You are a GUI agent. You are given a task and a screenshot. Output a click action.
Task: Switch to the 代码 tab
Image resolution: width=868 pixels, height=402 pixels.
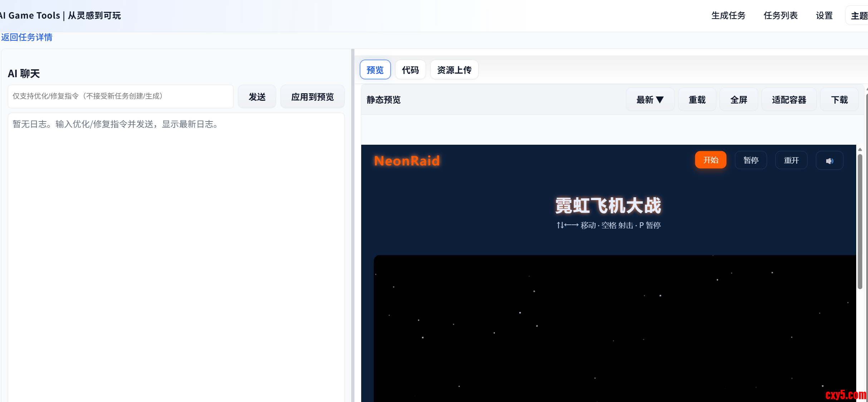click(410, 70)
